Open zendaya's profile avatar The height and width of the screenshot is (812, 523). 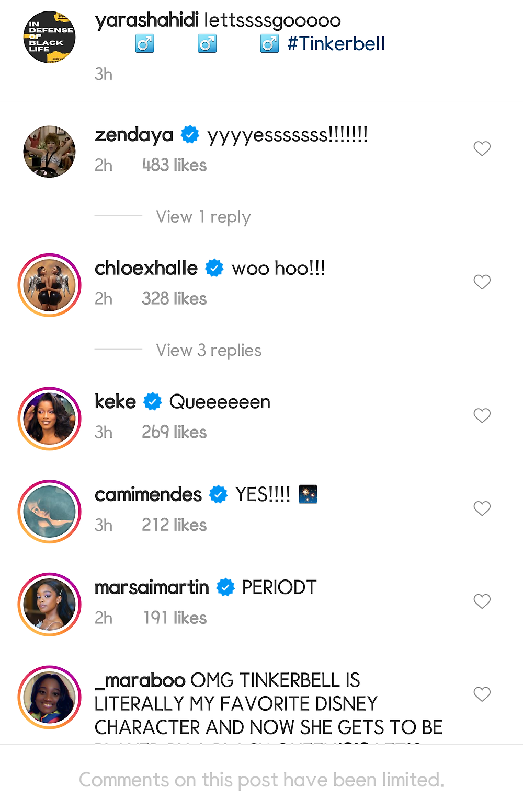point(50,152)
